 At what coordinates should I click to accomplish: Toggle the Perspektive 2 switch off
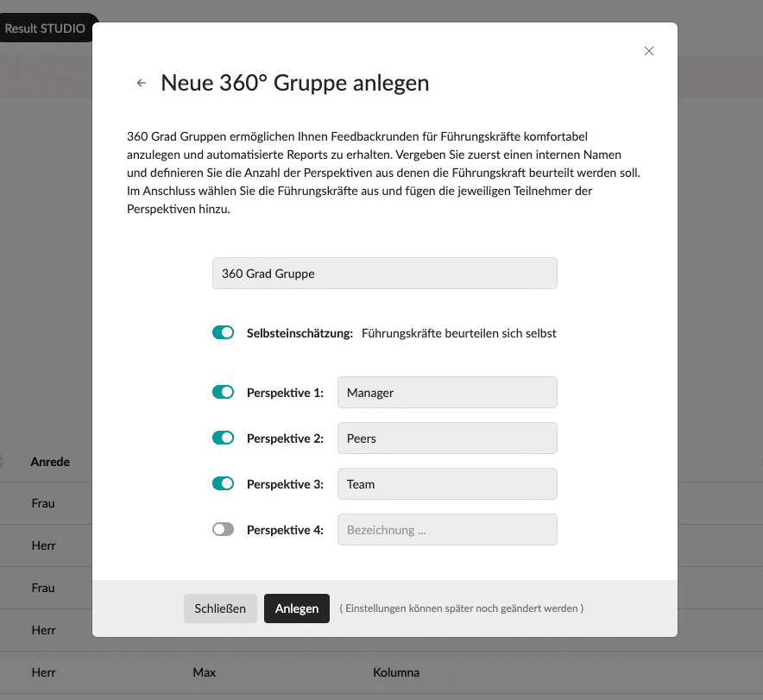pyautogui.click(x=223, y=438)
